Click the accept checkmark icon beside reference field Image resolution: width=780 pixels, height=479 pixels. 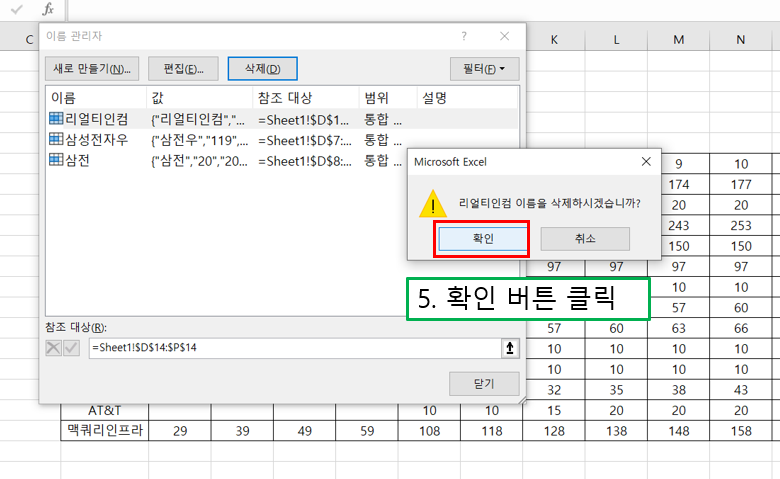[x=71, y=348]
